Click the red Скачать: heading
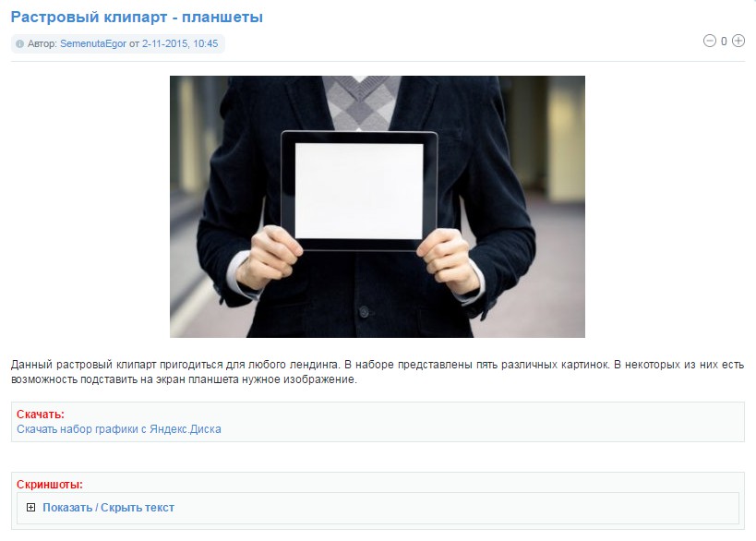756x541 pixels. click(x=41, y=415)
